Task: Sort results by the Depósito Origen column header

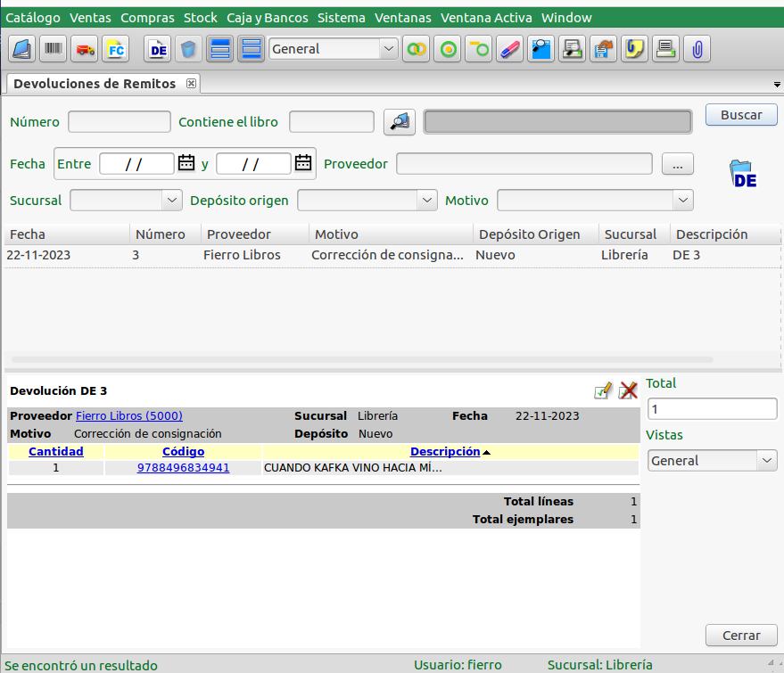Action: (536, 234)
